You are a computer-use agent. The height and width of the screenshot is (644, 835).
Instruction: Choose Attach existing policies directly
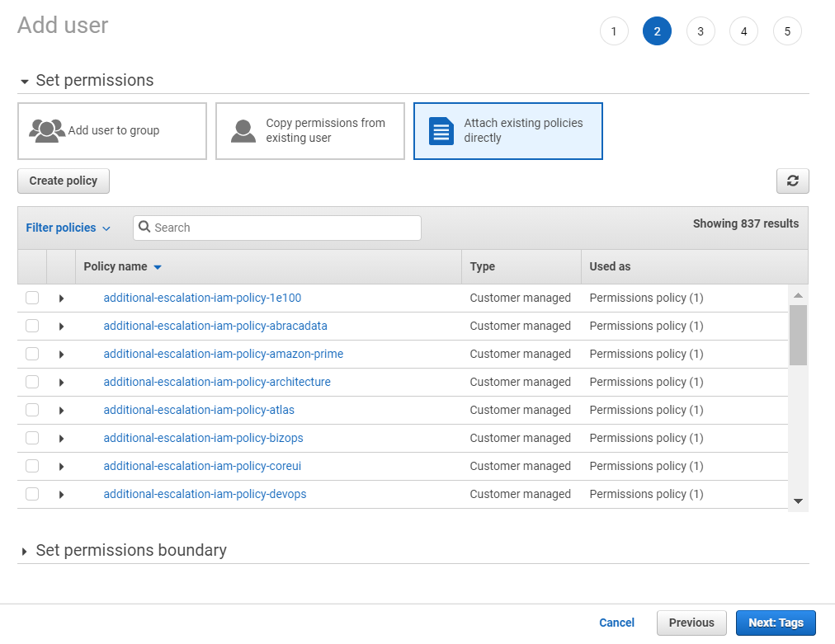click(x=507, y=130)
